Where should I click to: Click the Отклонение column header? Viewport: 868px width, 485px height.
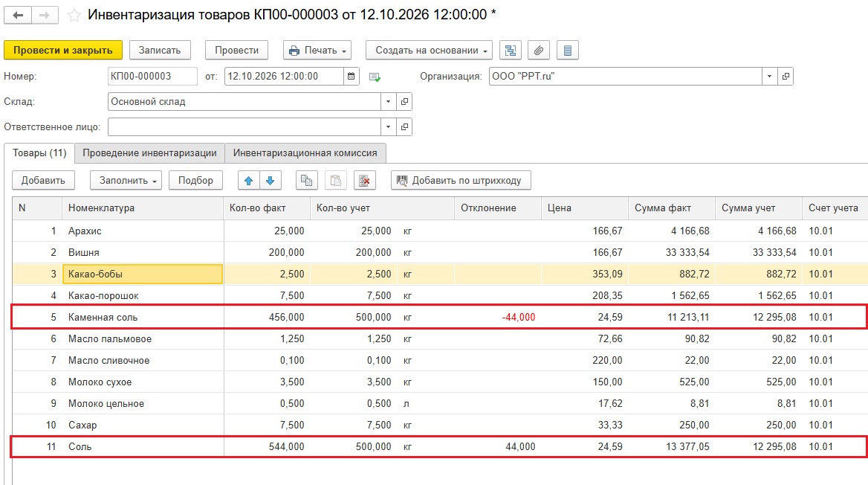[x=497, y=208]
